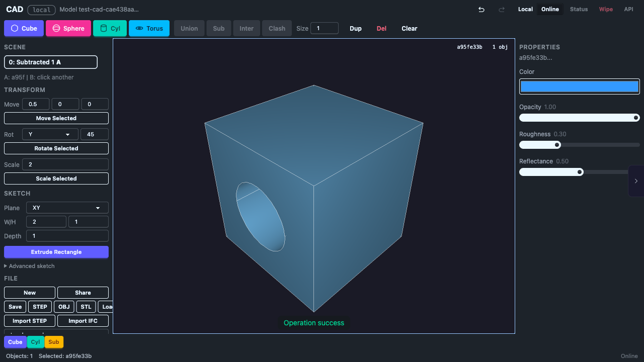
Task: Apply the Sub boolean operation
Action: point(218,28)
